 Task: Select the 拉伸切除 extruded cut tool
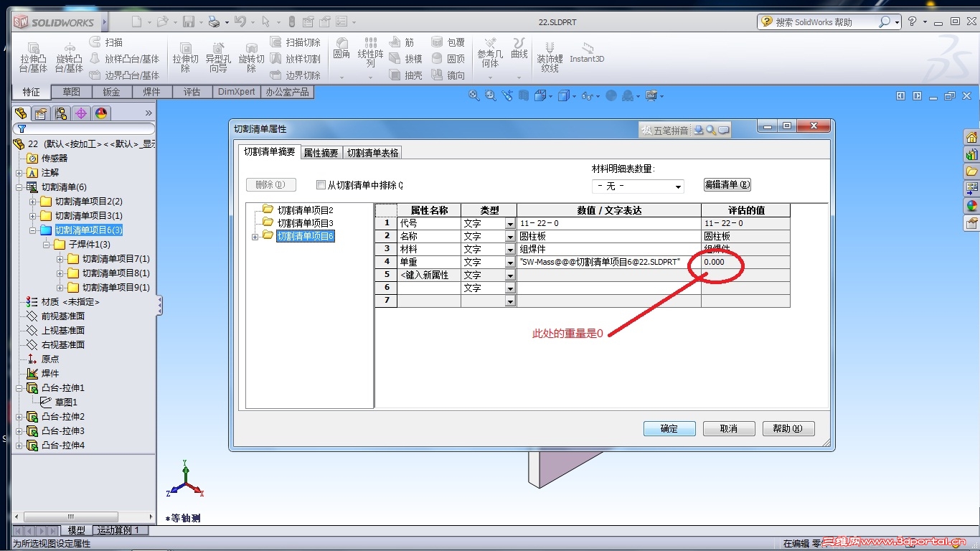click(185, 56)
